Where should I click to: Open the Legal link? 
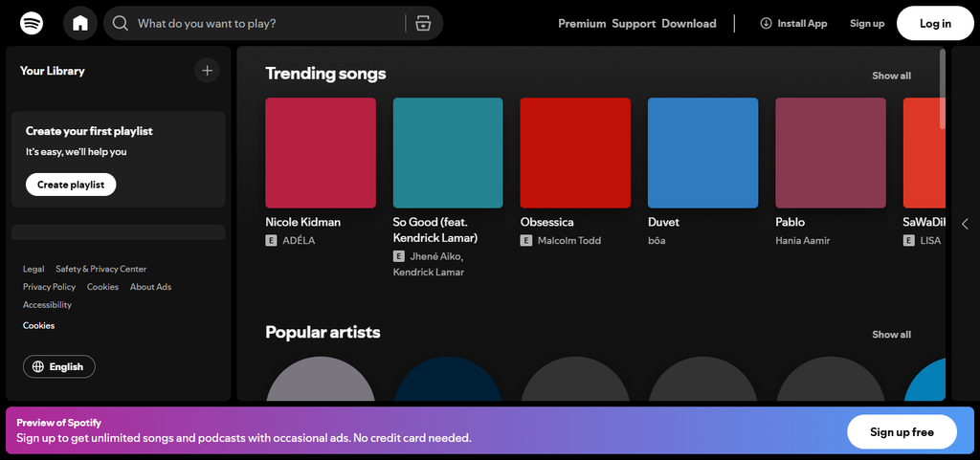(33, 269)
